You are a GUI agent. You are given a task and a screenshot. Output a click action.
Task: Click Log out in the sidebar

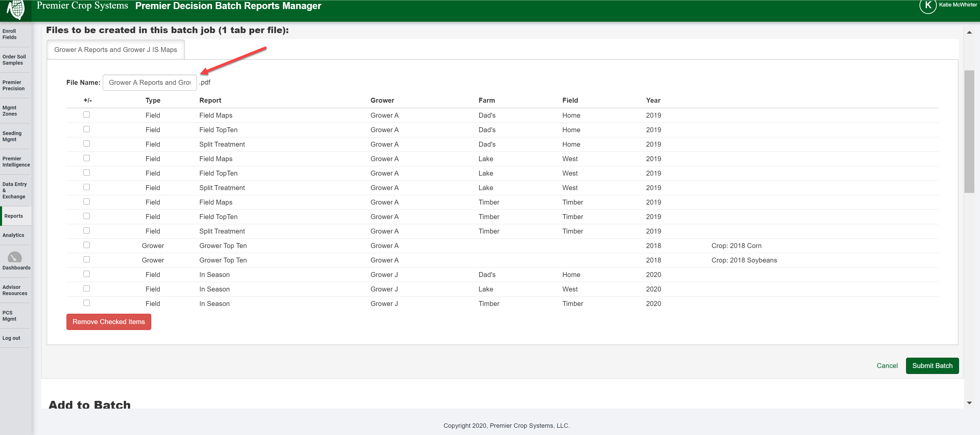tap(11, 337)
